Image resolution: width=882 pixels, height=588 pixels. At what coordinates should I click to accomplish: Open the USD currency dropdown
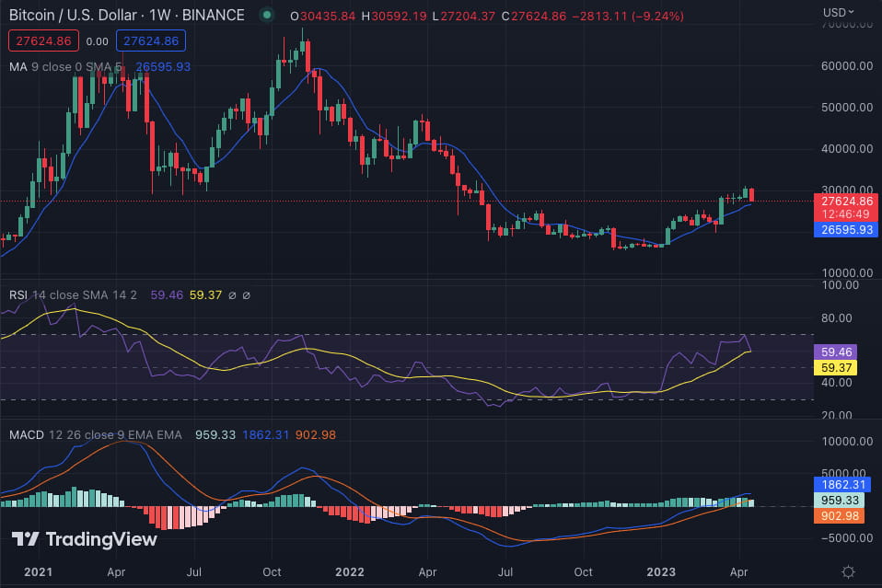(838, 12)
